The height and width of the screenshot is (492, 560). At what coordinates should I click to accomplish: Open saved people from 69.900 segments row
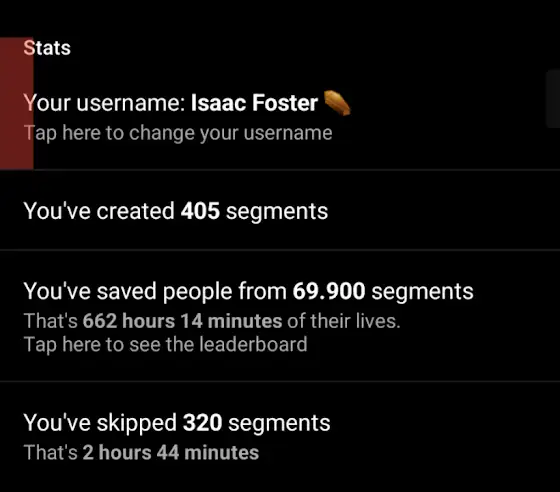coord(280,316)
